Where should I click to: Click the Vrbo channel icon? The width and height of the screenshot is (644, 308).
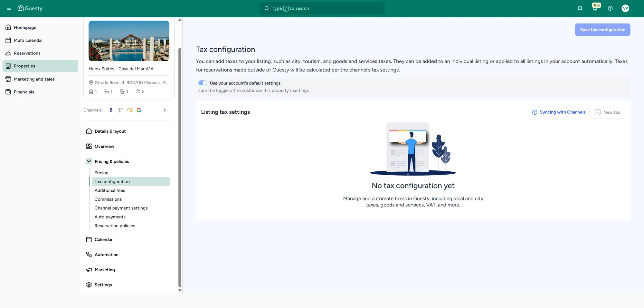(120, 110)
